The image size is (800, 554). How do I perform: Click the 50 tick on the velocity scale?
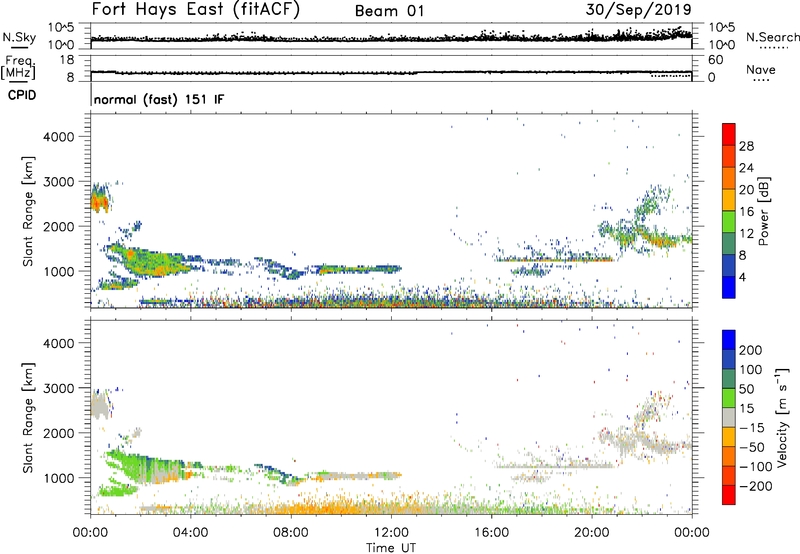(x=747, y=389)
